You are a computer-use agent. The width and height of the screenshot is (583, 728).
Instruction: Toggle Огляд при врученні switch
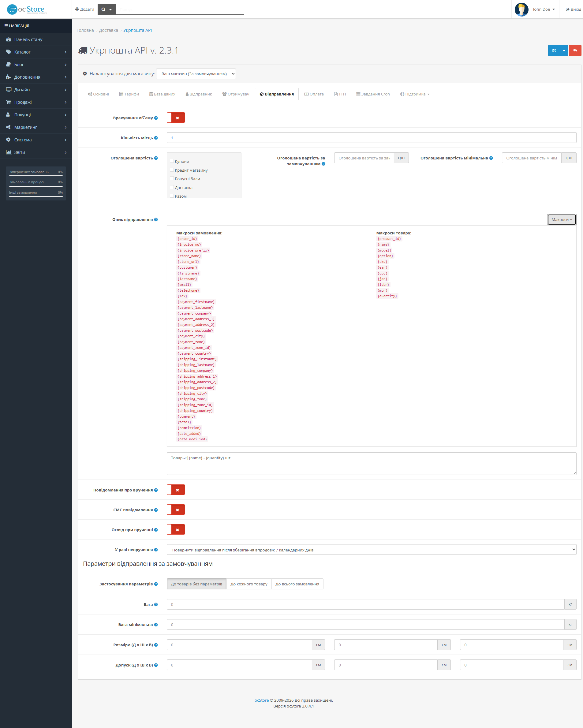(x=176, y=529)
